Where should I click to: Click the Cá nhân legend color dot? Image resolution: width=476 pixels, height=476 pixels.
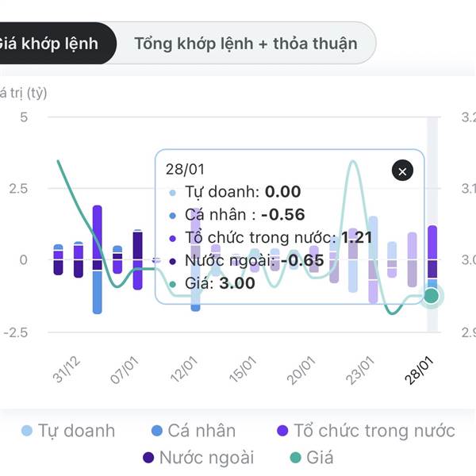[158, 431]
